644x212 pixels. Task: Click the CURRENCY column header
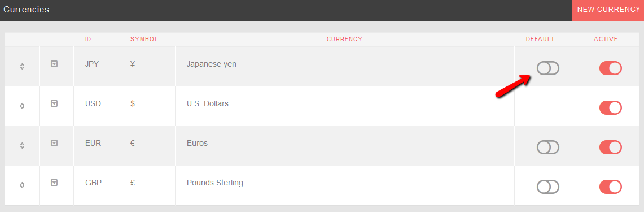click(x=345, y=40)
